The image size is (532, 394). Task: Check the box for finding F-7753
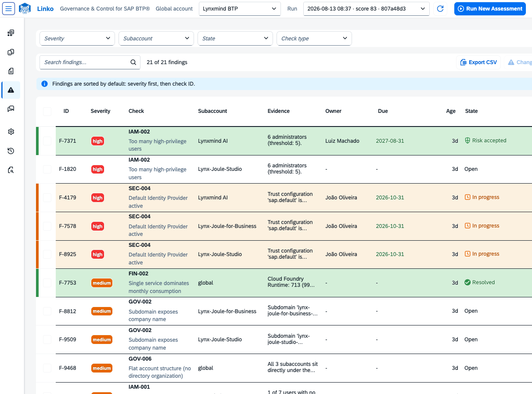47,283
